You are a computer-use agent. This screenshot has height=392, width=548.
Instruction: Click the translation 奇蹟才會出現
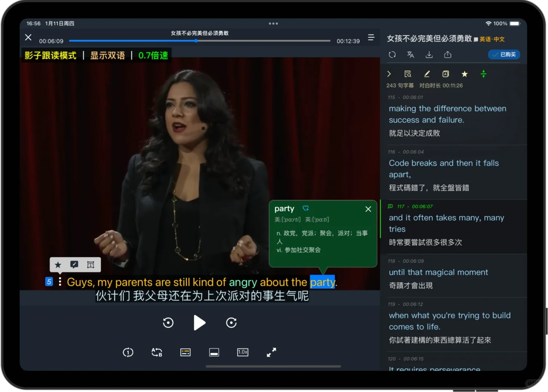(x=411, y=286)
